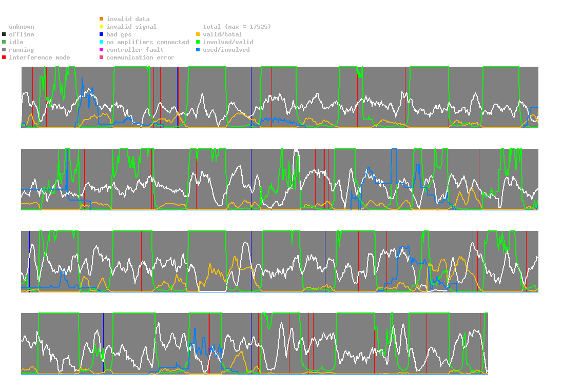Click the 'used/involved' legend text
Viewport: 562px width, 392px height.
tap(226, 50)
